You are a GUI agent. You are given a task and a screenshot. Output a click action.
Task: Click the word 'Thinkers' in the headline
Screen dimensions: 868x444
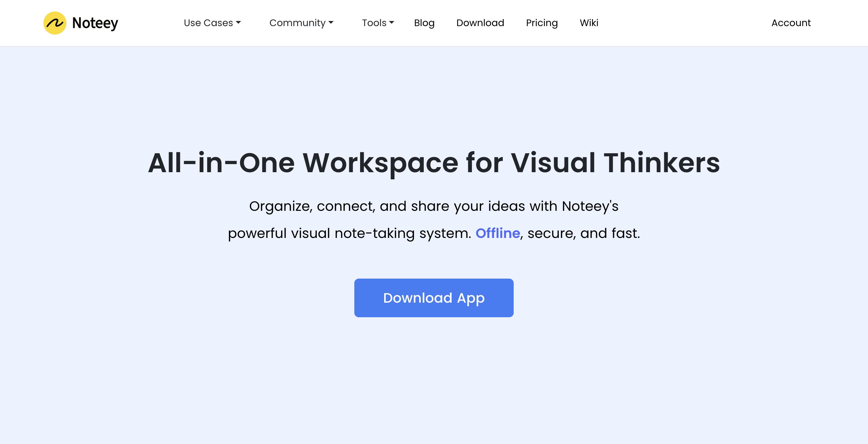coord(662,163)
